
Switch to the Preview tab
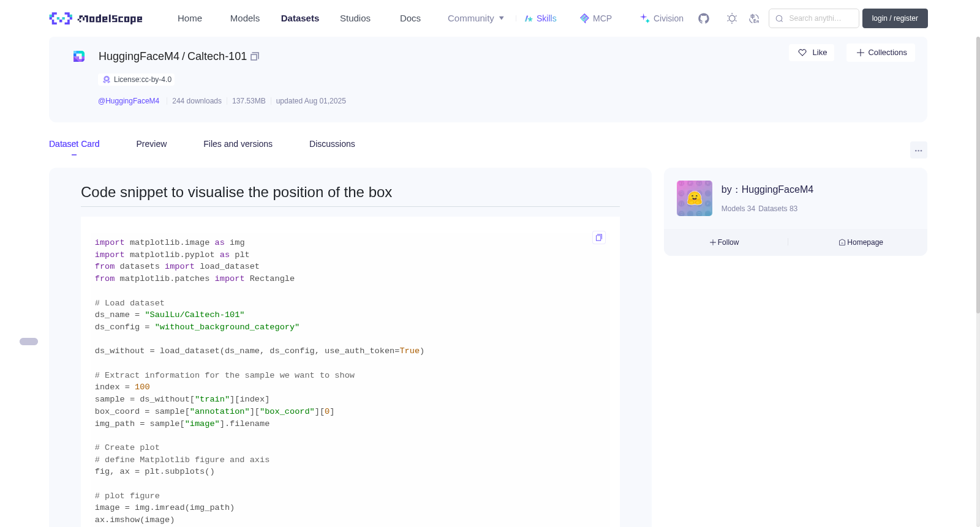[x=151, y=144]
